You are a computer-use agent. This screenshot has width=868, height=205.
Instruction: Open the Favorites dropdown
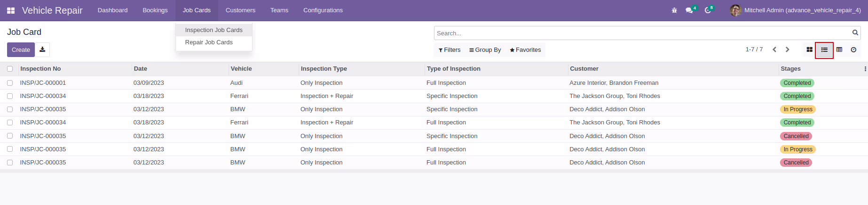[525, 50]
